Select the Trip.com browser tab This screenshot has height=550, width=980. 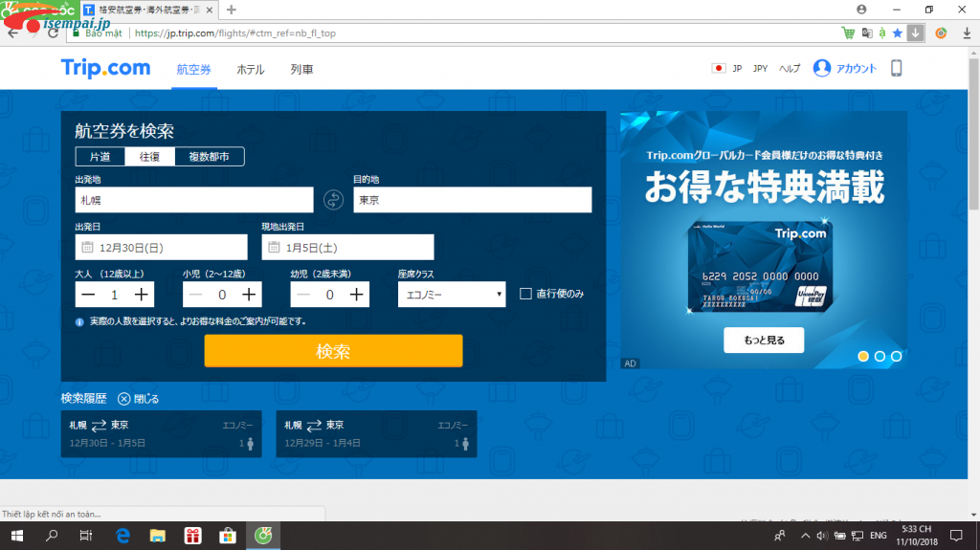click(x=147, y=10)
